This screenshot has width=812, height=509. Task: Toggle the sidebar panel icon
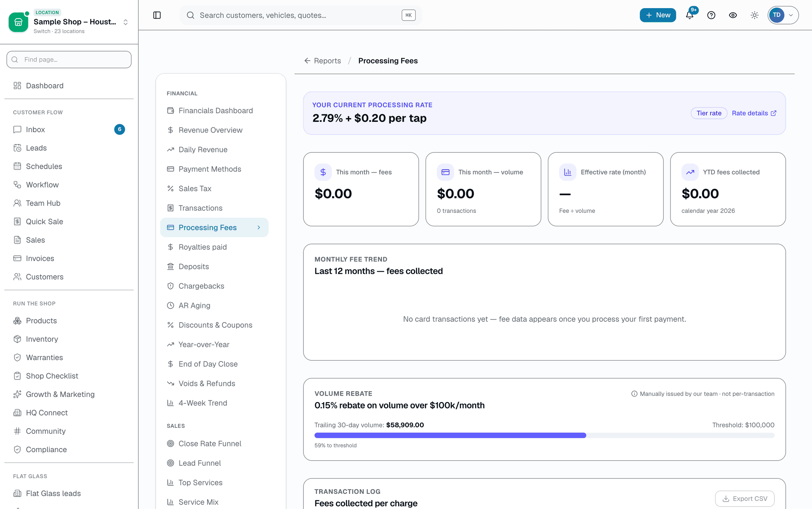click(x=157, y=15)
